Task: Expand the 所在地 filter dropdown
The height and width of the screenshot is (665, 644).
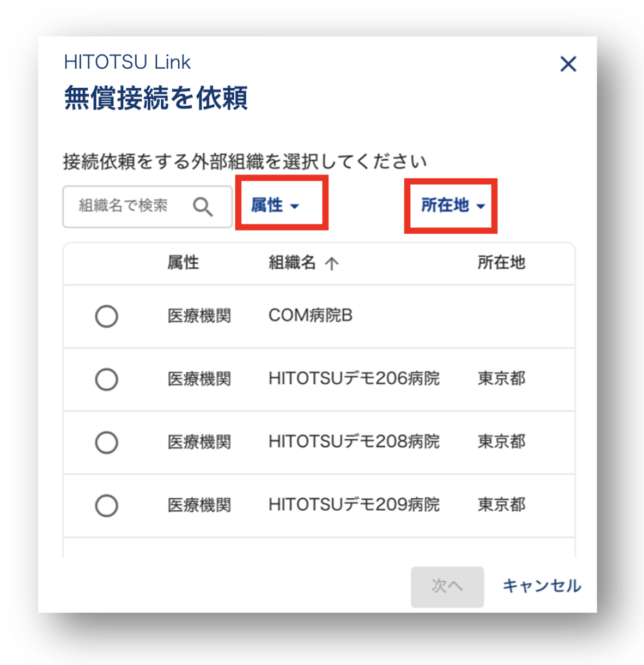Action: (452, 205)
